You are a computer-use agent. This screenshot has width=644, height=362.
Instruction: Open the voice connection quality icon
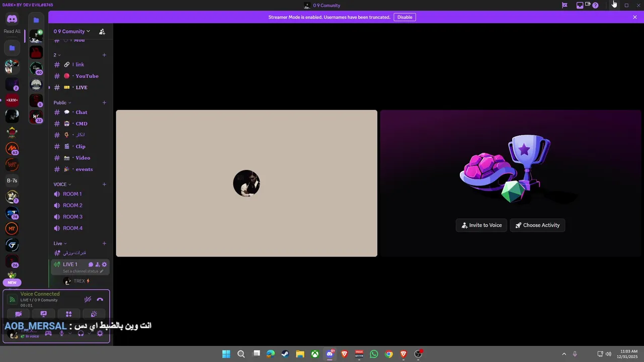coord(12,300)
